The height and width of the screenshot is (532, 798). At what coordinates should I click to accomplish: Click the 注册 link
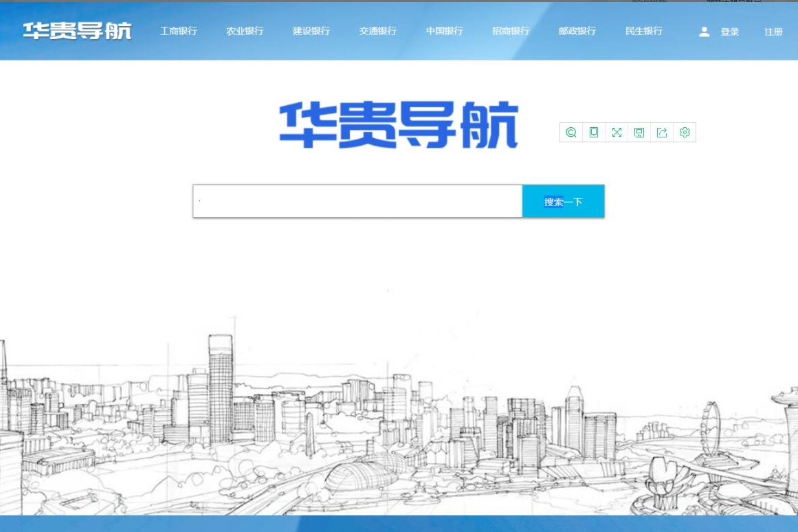pos(775,31)
